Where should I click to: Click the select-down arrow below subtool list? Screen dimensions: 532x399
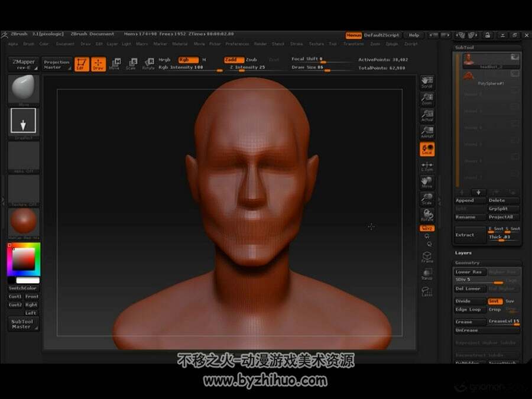pos(478,192)
